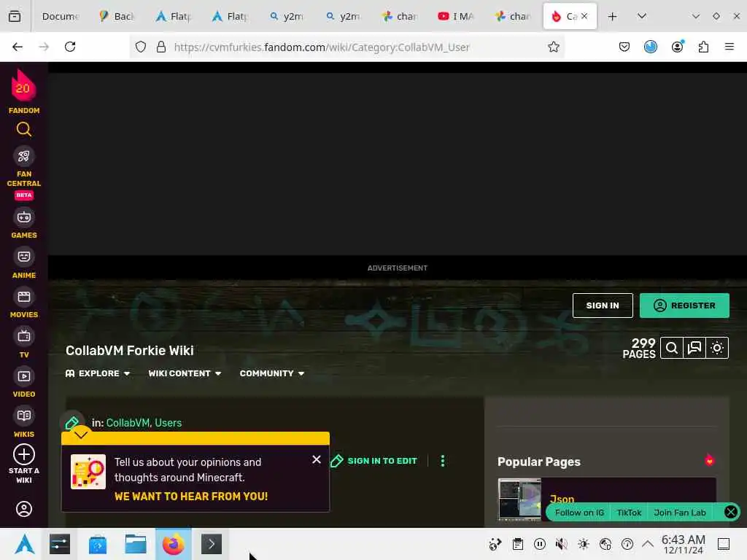Open the Json popular page thumbnail
The image size is (747, 560).
click(x=519, y=499)
